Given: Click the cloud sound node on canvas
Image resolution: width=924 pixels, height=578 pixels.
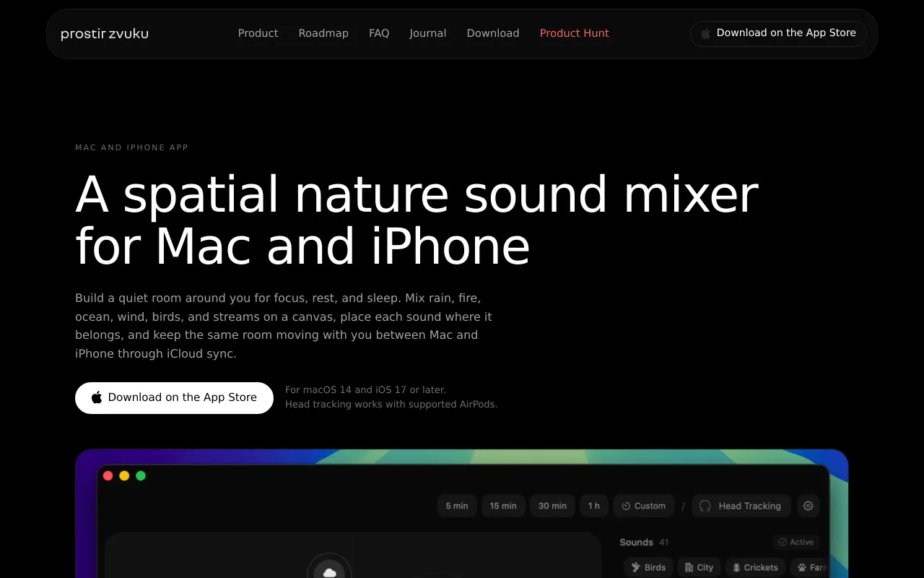Looking at the screenshot, I should click(330, 571).
